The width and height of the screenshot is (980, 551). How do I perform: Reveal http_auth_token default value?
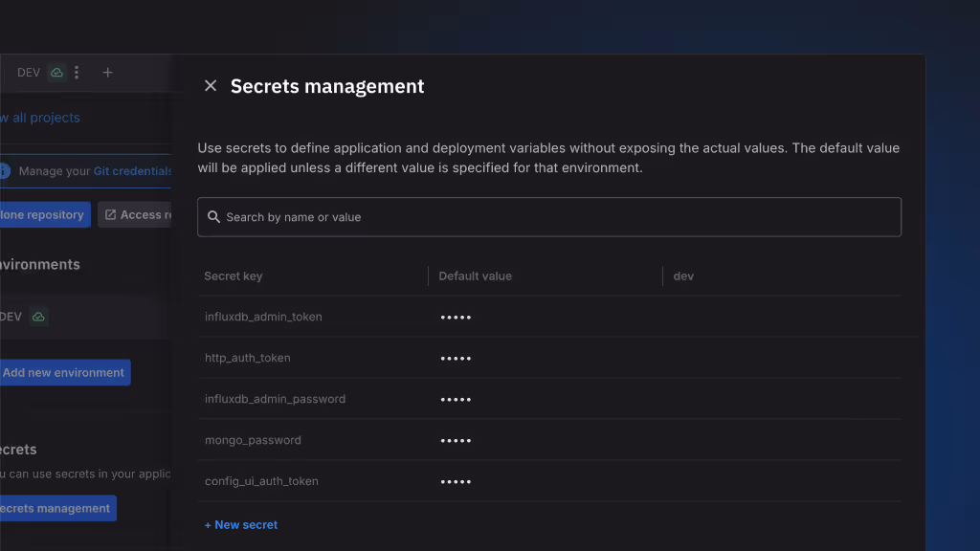point(456,358)
